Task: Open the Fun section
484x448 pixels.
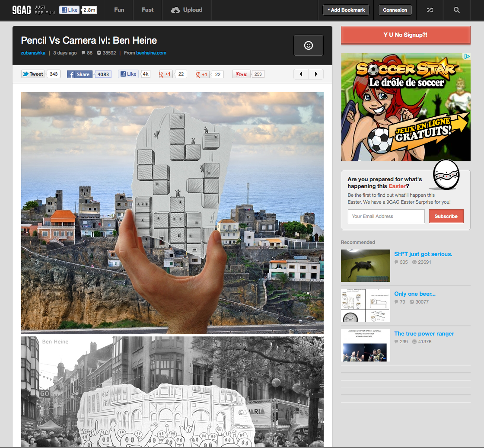Action: pyautogui.click(x=119, y=10)
